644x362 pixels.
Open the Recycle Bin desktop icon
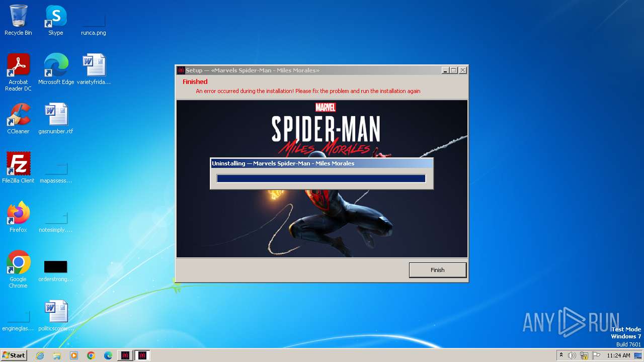click(x=18, y=20)
